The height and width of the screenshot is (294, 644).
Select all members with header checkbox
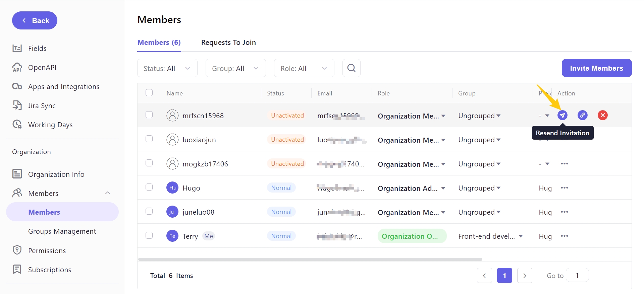149,93
